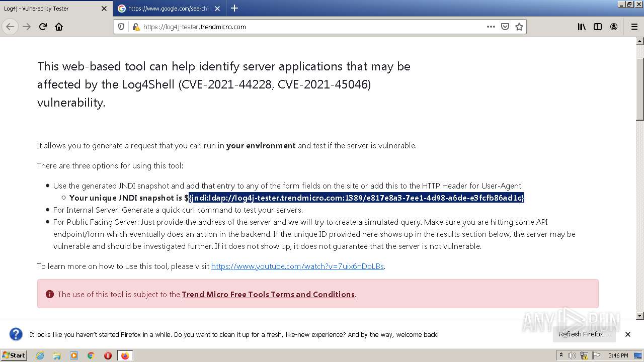Click the 'For Internal Server' bullet text
The image size is (644, 362).
178,210
